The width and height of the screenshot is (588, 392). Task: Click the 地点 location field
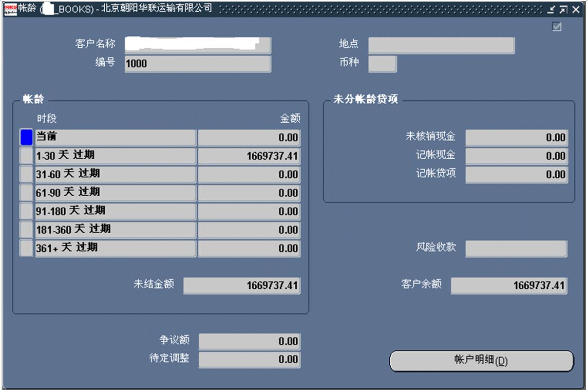coord(441,45)
